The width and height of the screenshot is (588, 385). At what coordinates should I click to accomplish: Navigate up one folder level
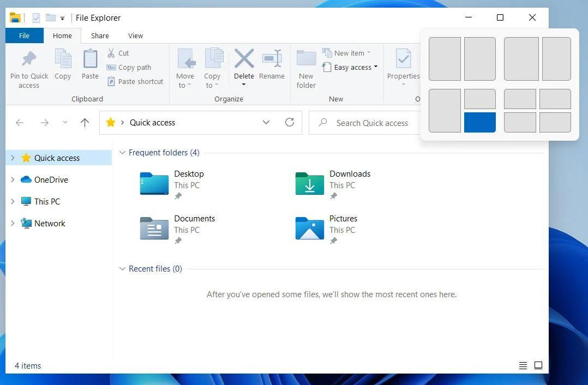[x=85, y=122]
